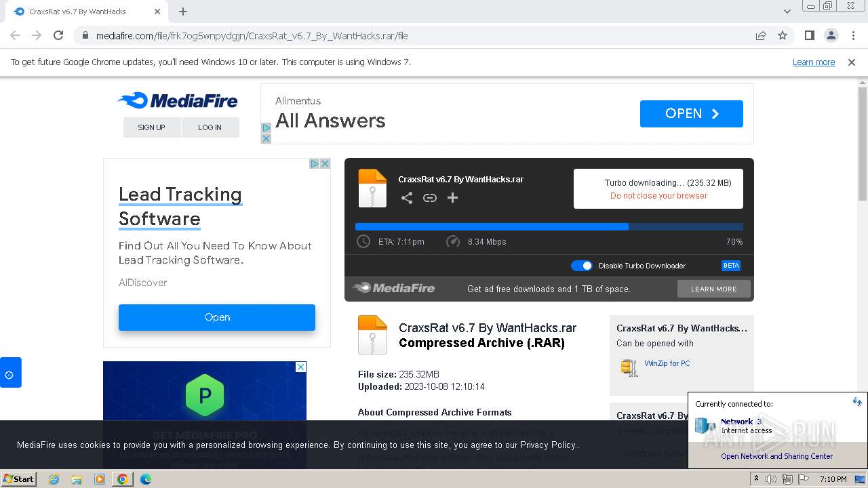This screenshot has height=488, width=868.
Task: Click the 'All Answers' ad text
Action: pyautogui.click(x=330, y=121)
